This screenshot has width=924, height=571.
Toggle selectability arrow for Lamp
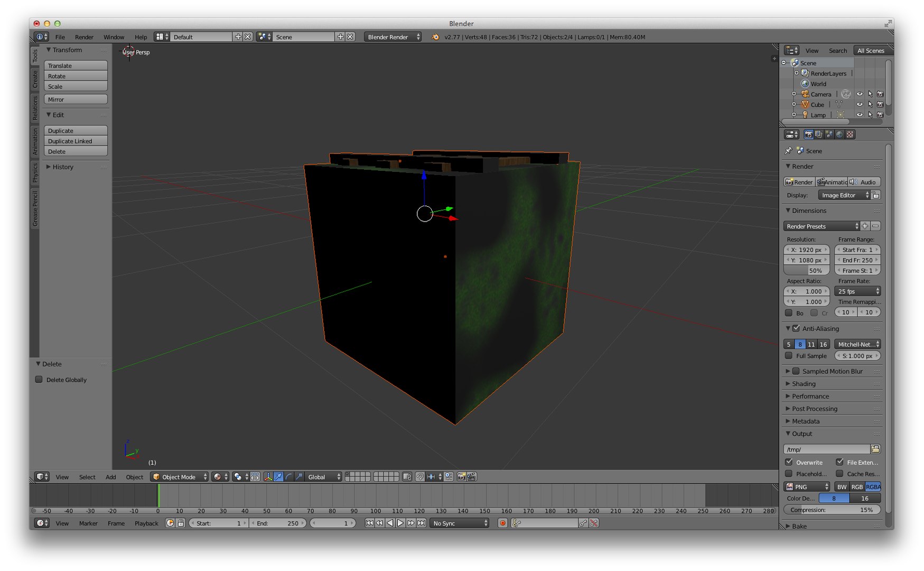point(870,115)
